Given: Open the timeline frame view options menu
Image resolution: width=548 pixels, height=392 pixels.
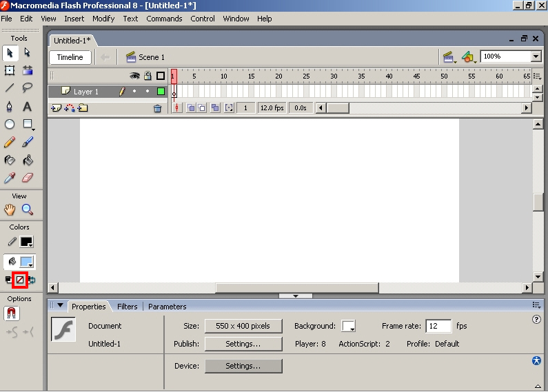Looking at the screenshot, I should click(538, 76).
